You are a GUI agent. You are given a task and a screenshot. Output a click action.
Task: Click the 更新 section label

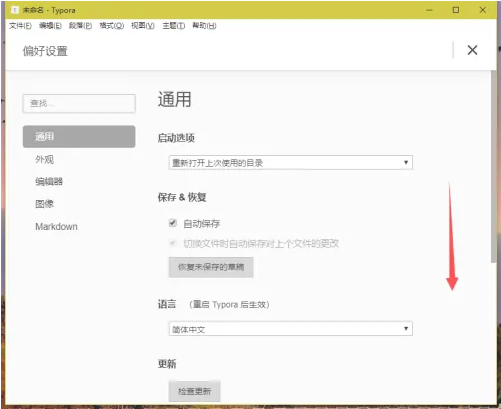pos(167,364)
